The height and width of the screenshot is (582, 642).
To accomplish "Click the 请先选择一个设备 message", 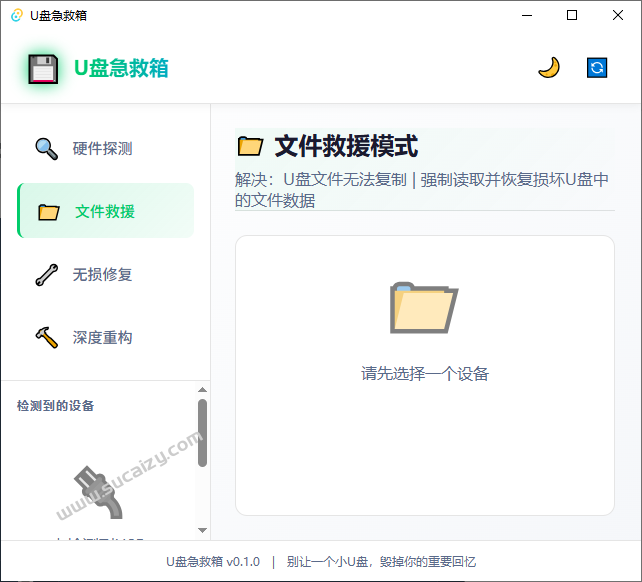I will coord(425,374).
